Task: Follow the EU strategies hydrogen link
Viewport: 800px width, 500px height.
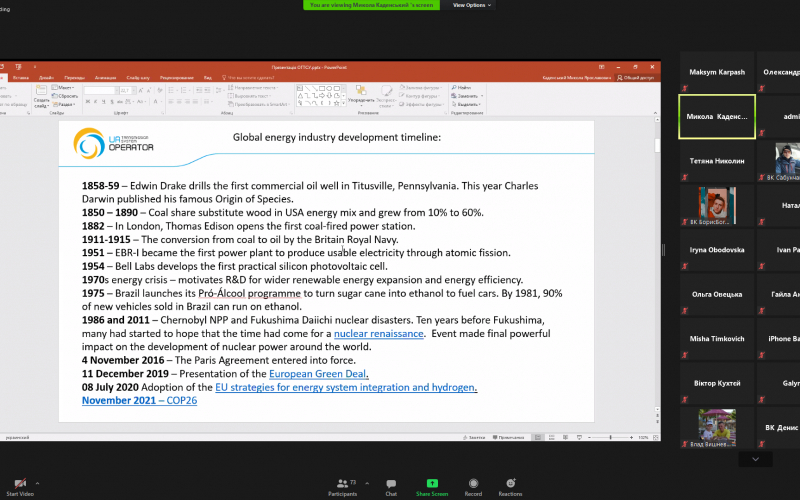Action: (x=345, y=387)
